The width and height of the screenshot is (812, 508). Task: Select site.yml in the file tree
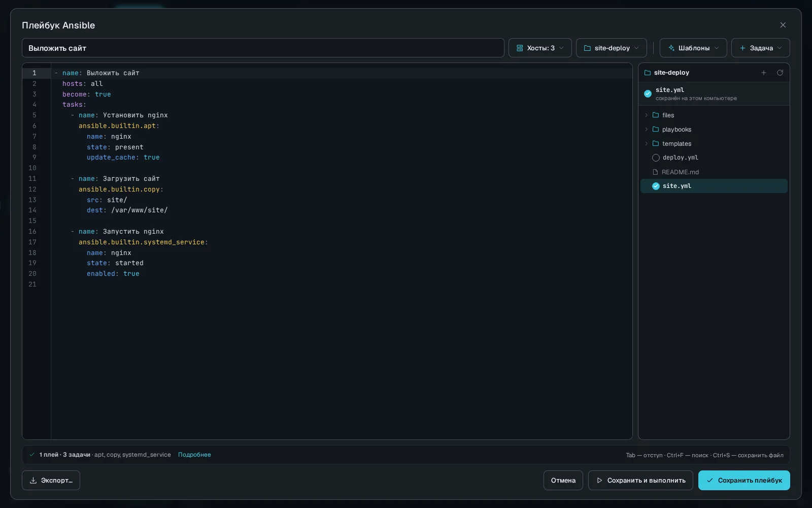click(714, 186)
